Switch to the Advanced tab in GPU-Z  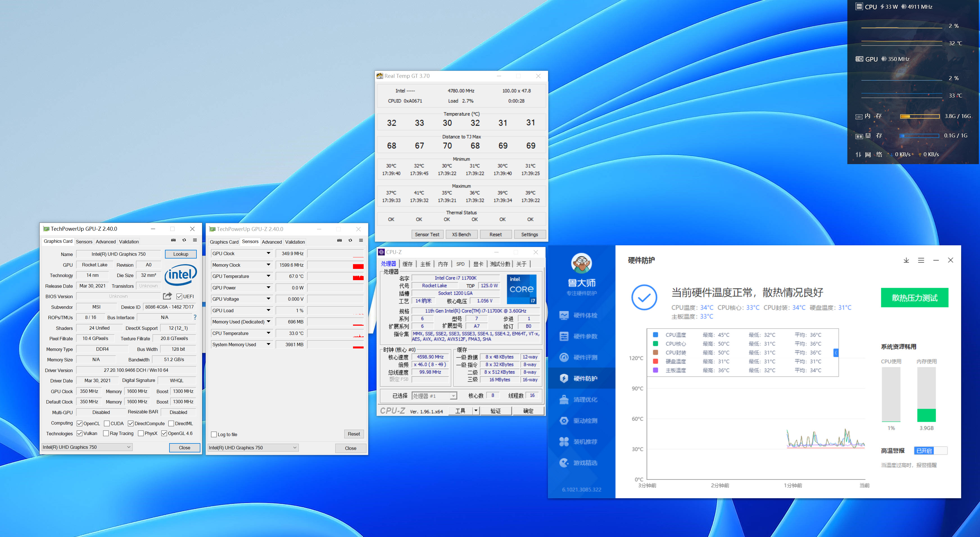[x=105, y=241]
